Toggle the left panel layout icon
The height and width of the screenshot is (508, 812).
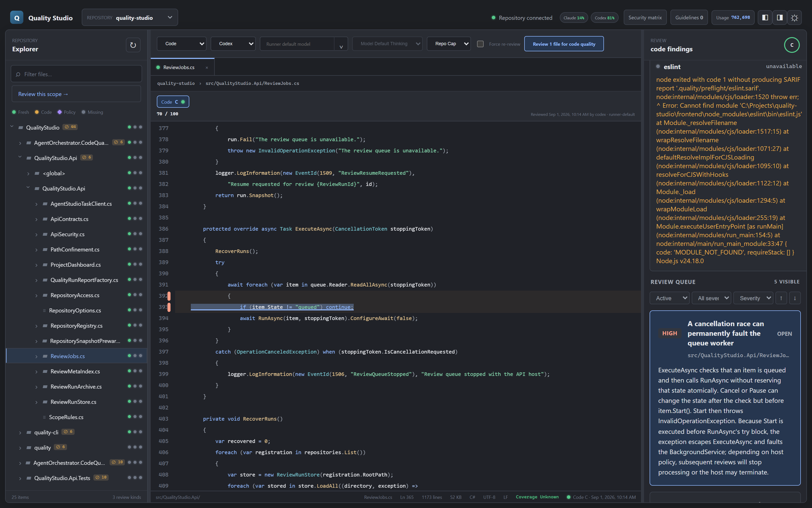765,18
